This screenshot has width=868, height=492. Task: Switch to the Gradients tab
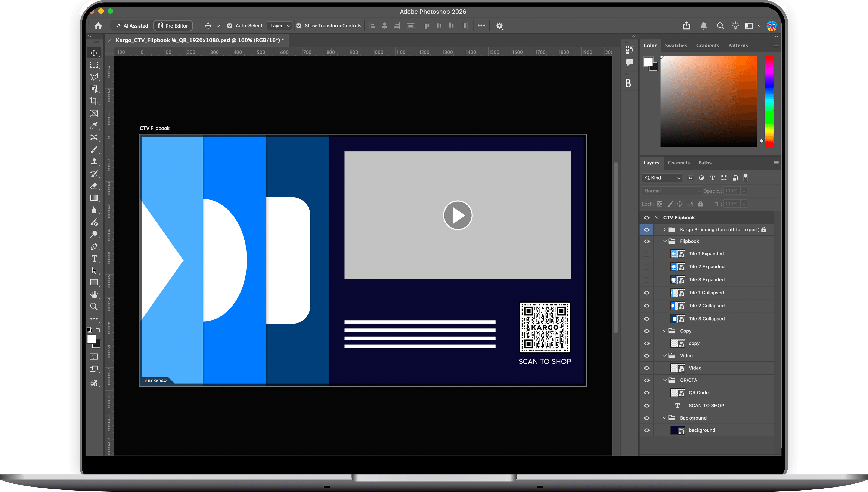pyautogui.click(x=707, y=46)
